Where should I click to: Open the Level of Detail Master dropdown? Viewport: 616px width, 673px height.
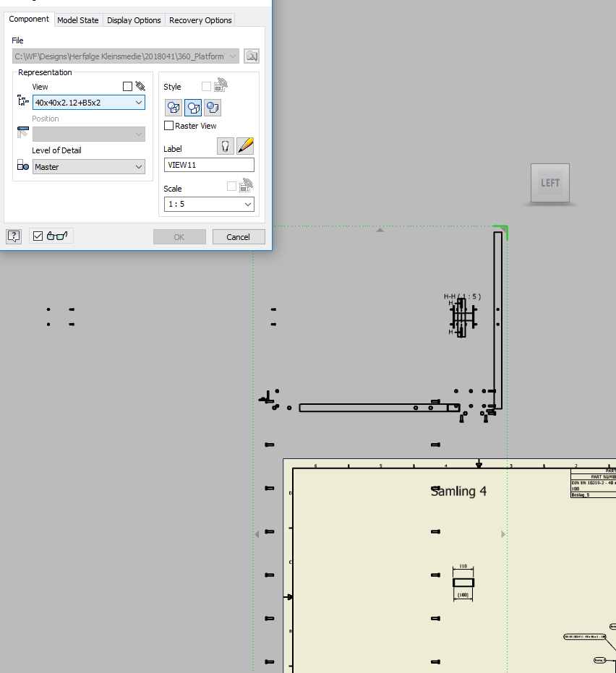[89, 167]
